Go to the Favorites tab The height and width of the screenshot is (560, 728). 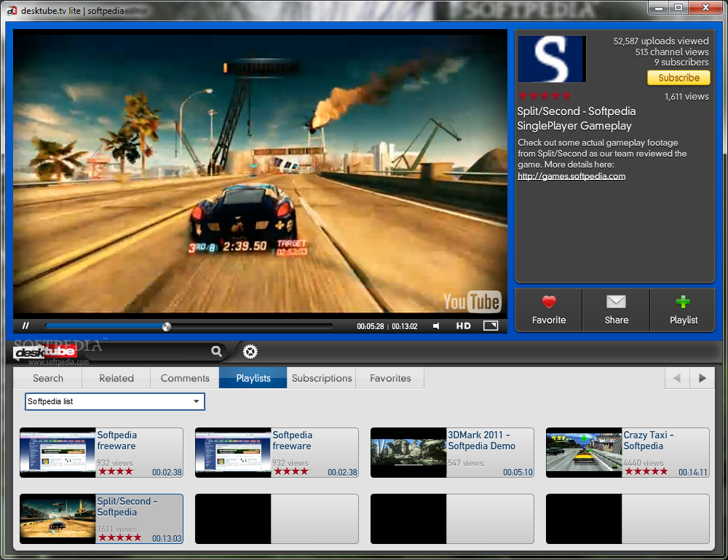(390, 378)
